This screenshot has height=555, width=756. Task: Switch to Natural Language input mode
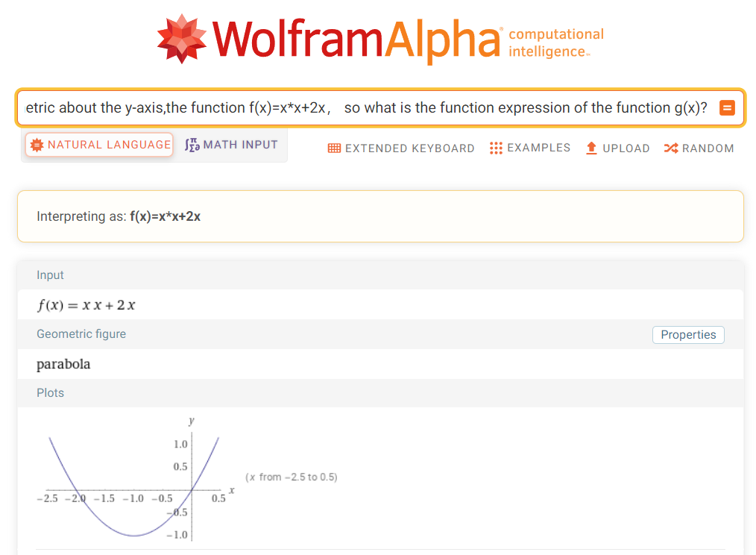[99, 145]
